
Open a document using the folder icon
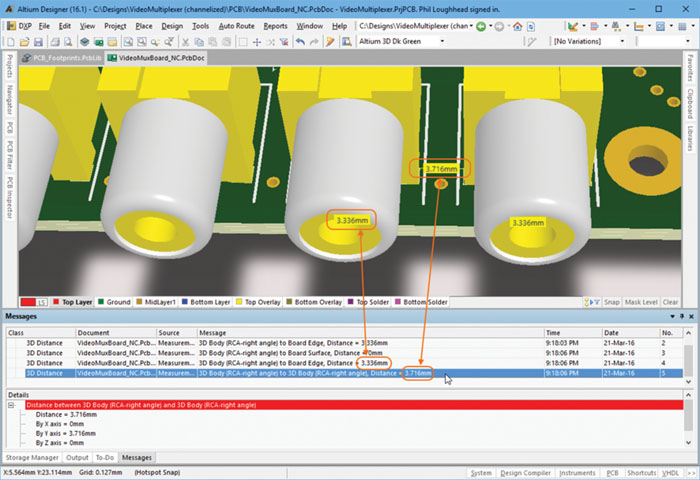24,41
